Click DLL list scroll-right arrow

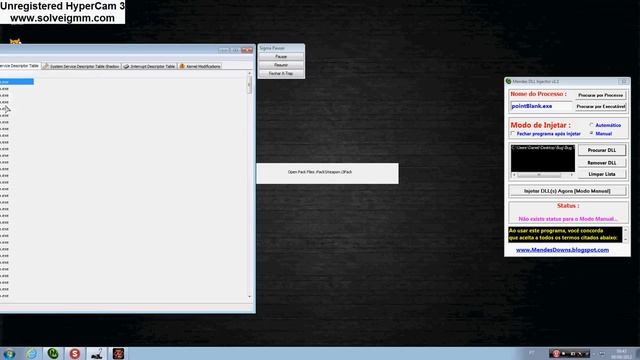point(572,175)
